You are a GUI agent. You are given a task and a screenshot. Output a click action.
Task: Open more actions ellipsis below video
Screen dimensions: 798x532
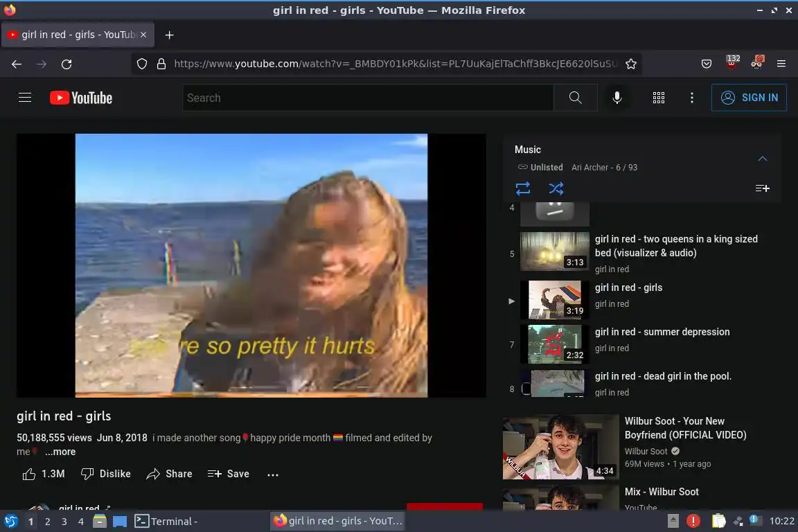point(273,475)
